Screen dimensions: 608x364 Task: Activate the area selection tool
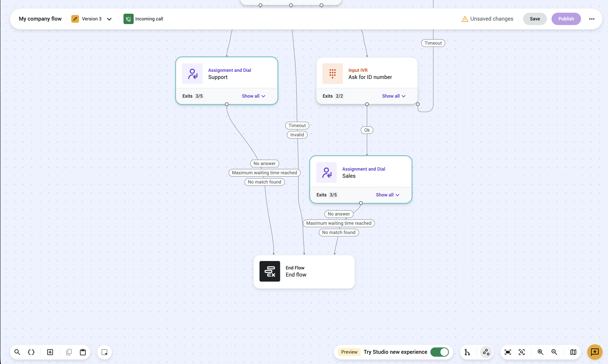pyautogui.click(x=104, y=352)
